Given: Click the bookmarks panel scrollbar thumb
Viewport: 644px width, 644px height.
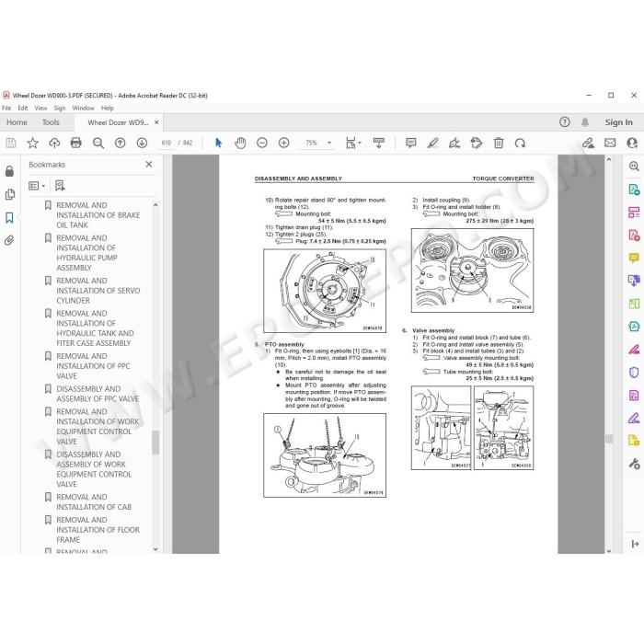Looking at the screenshot, I should 155,443.
